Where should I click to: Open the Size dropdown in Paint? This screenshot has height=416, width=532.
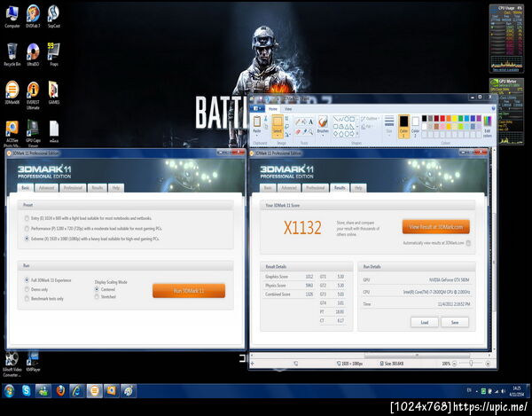pos(389,126)
